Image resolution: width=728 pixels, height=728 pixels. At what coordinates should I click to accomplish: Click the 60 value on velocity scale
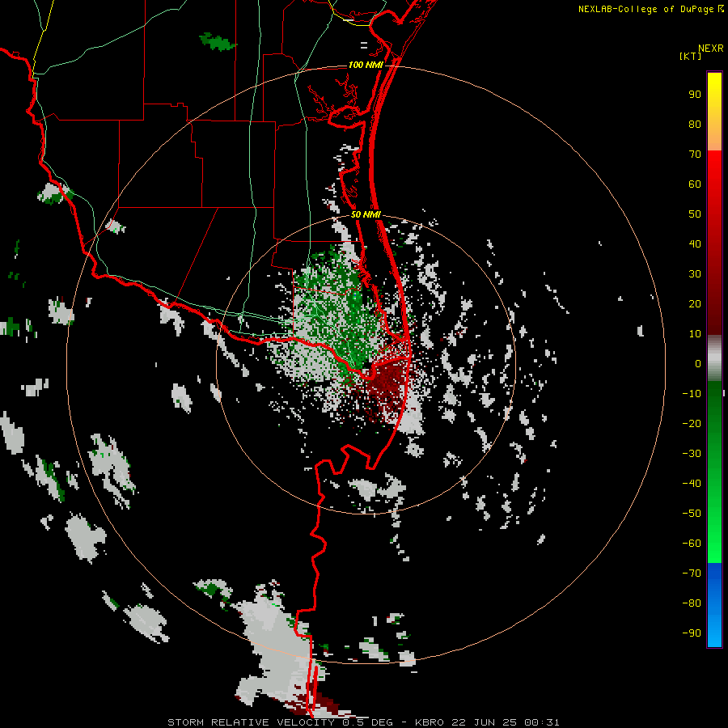click(x=695, y=184)
